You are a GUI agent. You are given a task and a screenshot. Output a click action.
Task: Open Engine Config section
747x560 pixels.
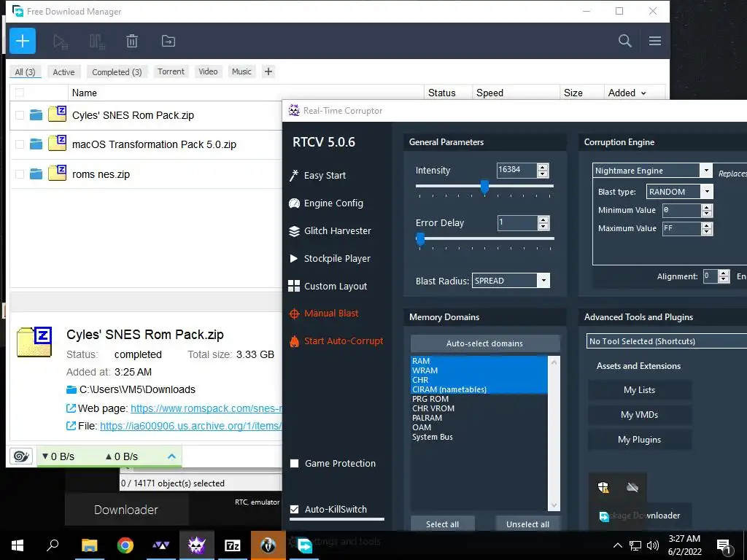[326, 203]
